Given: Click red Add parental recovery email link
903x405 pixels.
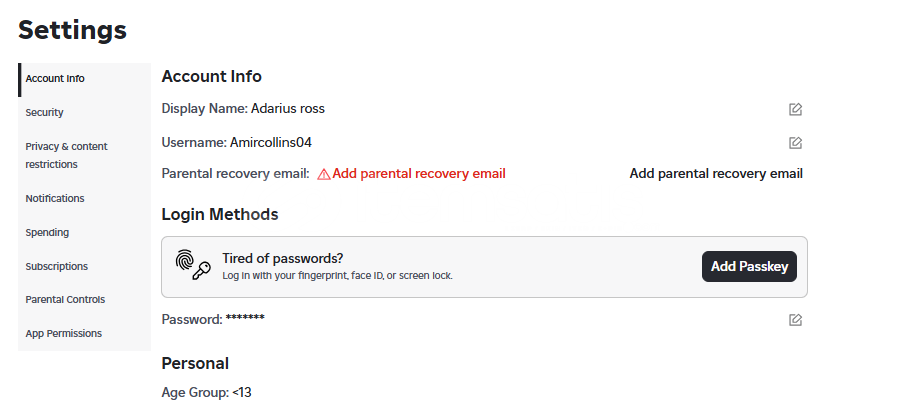Looking at the screenshot, I should [419, 173].
